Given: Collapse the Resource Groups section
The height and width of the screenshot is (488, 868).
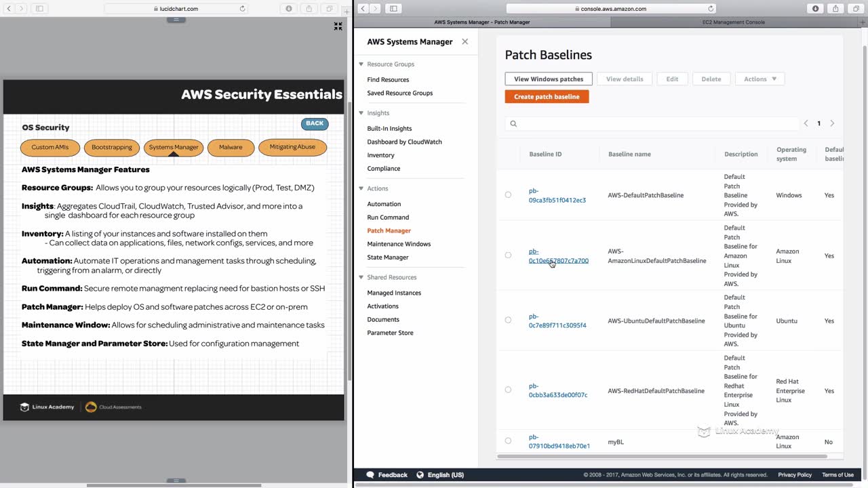Looking at the screenshot, I should (x=361, y=64).
